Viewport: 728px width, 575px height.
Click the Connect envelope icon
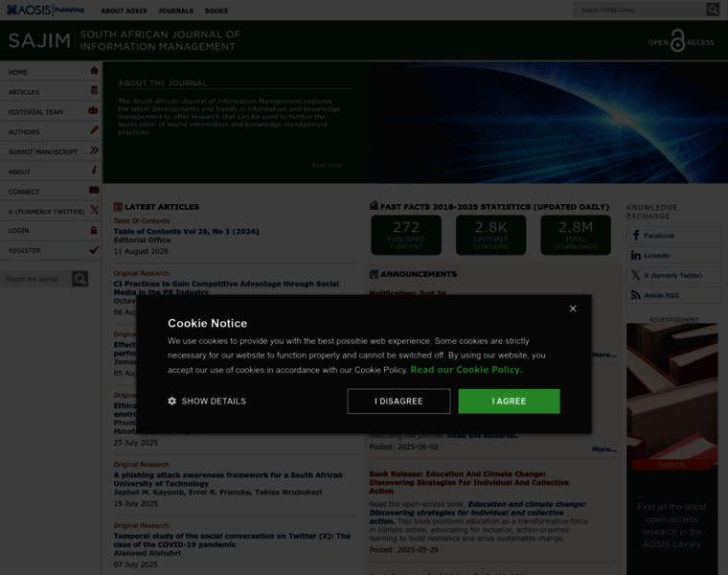(94, 190)
